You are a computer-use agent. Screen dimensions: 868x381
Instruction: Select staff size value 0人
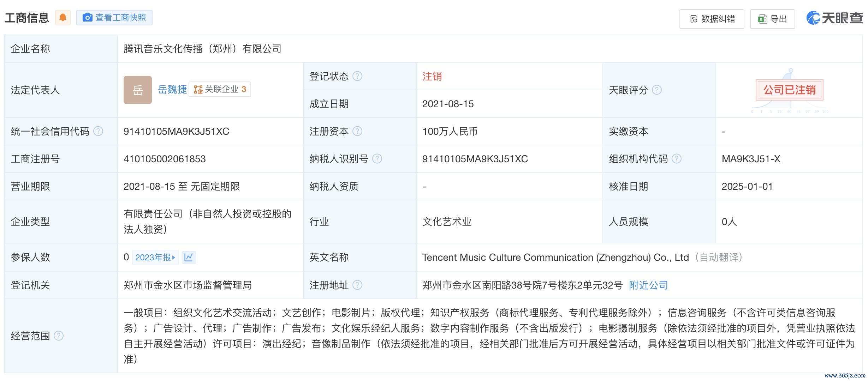pyautogui.click(x=729, y=222)
